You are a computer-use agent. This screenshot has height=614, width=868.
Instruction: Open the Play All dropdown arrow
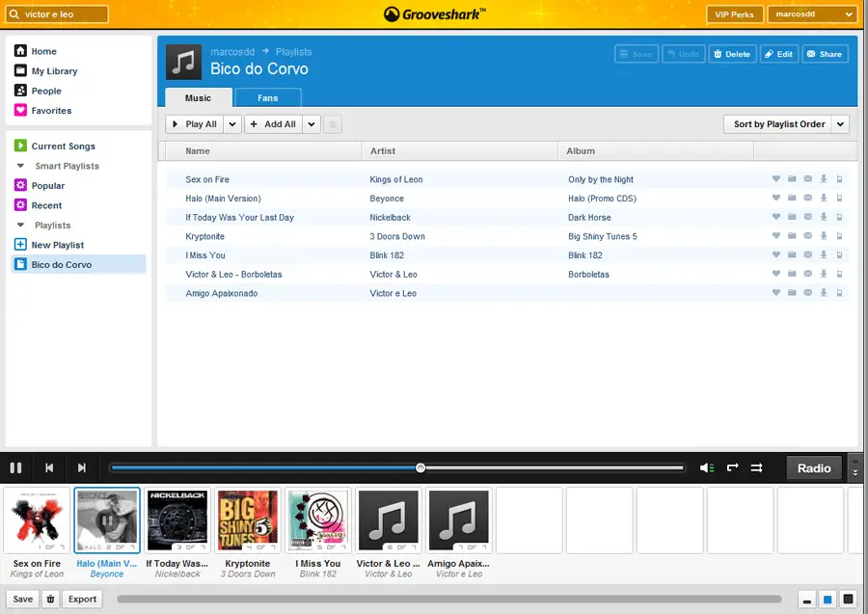pyautogui.click(x=232, y=124)
